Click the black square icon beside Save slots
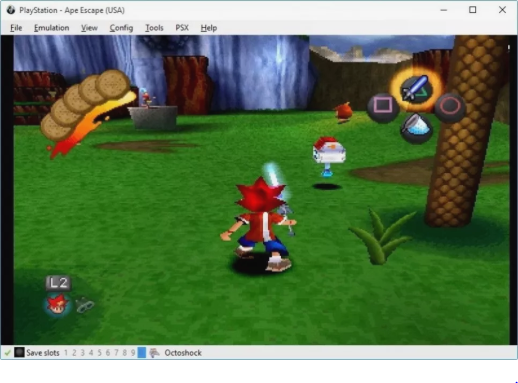This screenshot has width=518, height=383. (19, 353)
